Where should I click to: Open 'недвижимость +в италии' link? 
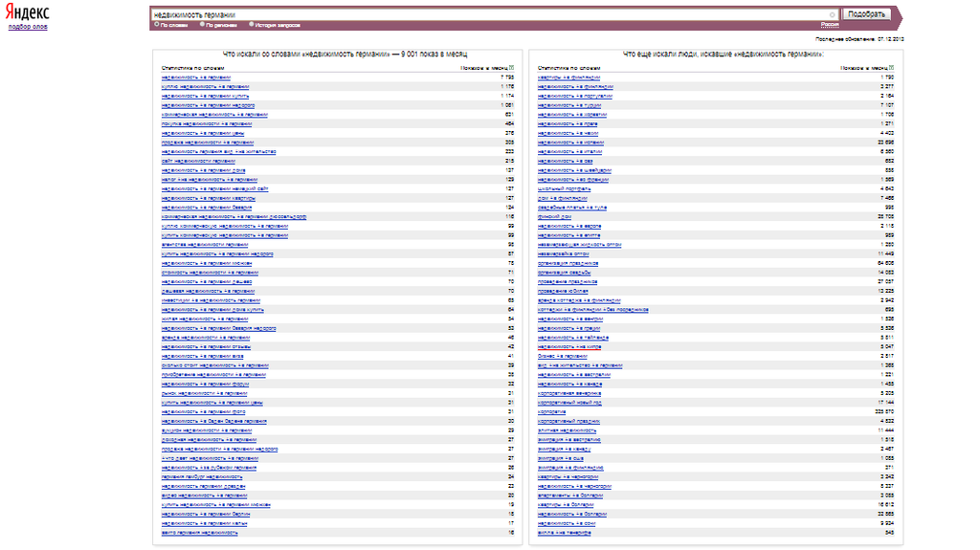point(569,152)
